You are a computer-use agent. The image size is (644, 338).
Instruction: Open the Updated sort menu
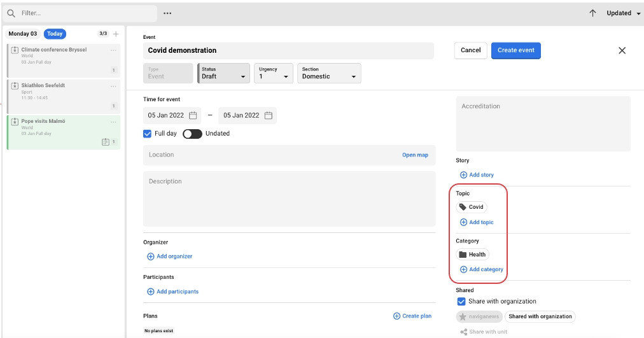point(623,13)
